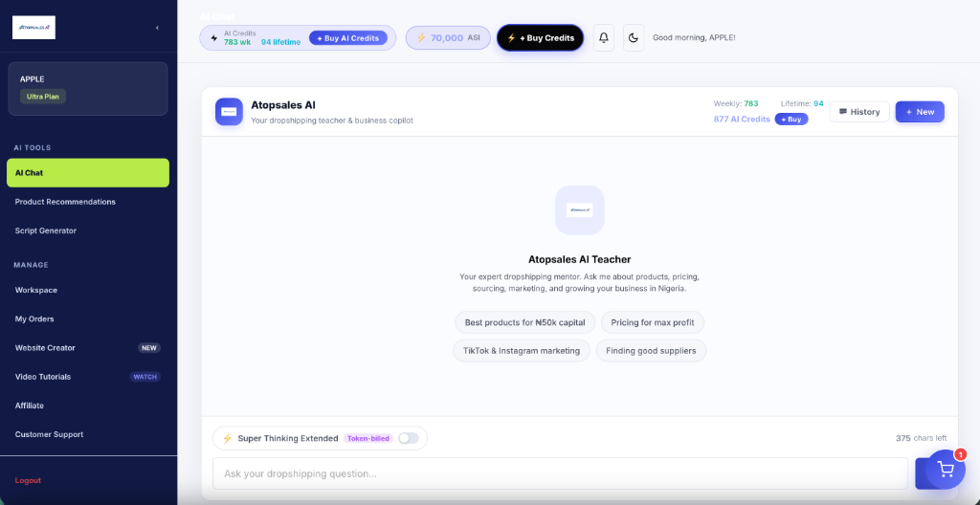Click the "Lifetime: 94" counter
Viewport: 980px width, 505px height.
click(x=802, y=103)
